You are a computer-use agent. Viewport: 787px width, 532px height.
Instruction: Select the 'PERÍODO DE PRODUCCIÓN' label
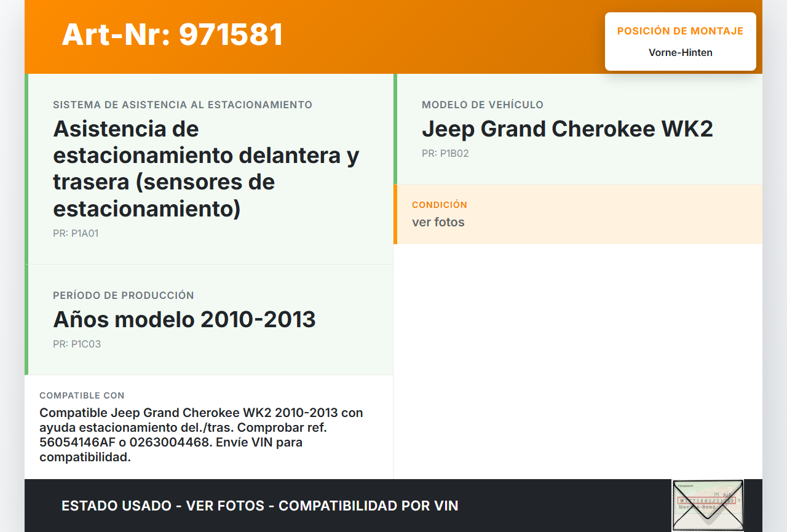124,295
